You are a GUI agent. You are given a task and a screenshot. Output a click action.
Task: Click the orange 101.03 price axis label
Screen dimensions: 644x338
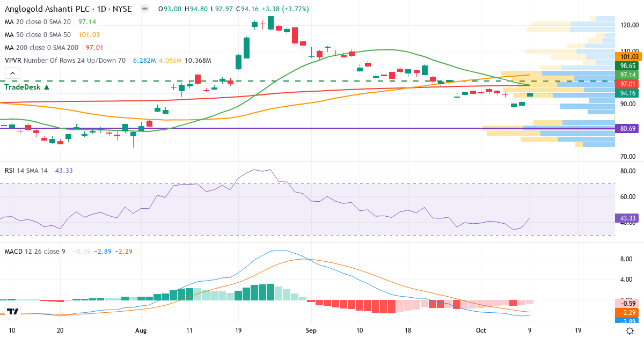(x=628, y=56)
